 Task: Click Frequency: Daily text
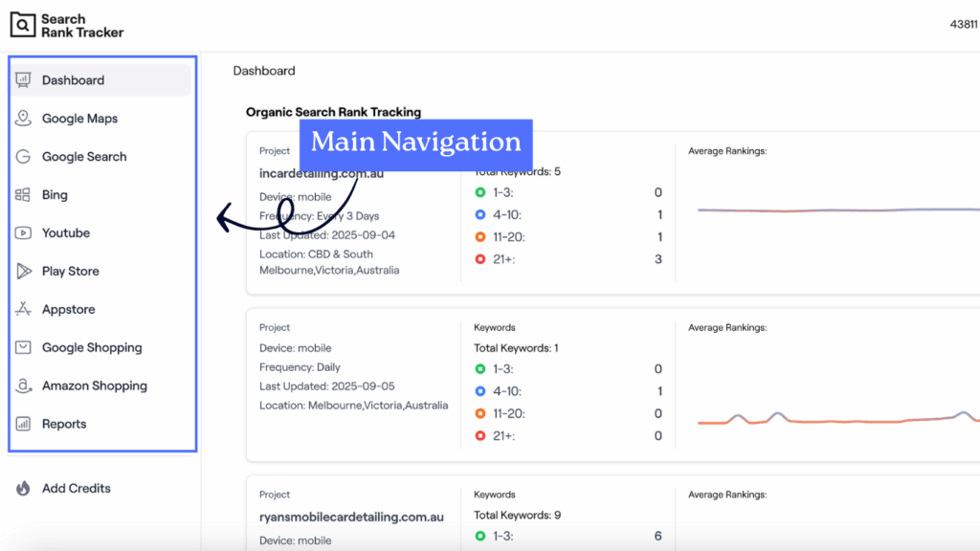300,367
